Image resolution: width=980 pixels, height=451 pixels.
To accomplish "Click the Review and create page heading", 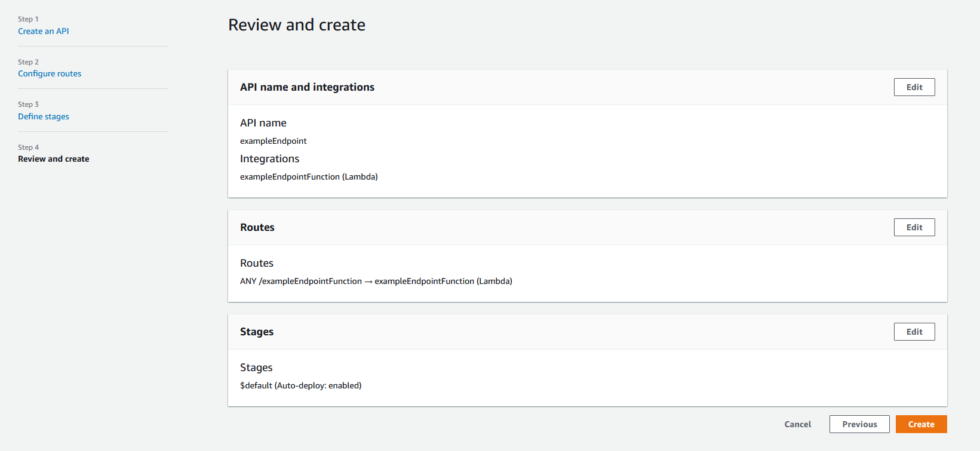I will [x=297, y=25].
